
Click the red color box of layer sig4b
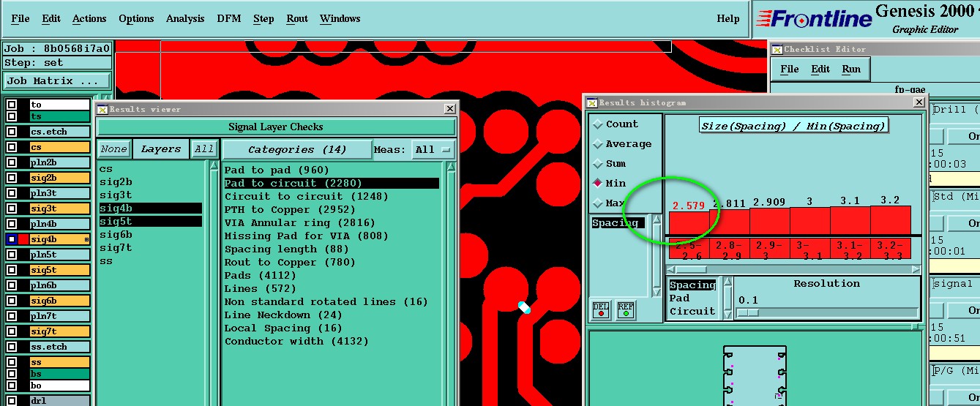point(23,239)
